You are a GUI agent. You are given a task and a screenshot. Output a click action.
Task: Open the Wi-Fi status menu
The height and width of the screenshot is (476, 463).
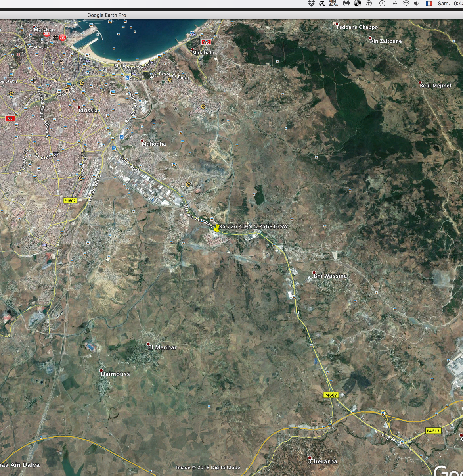coord(406,4)
